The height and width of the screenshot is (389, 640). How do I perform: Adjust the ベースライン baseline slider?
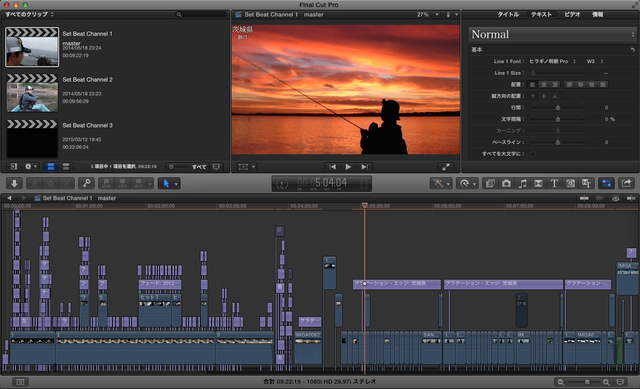[x=558, y=142]
